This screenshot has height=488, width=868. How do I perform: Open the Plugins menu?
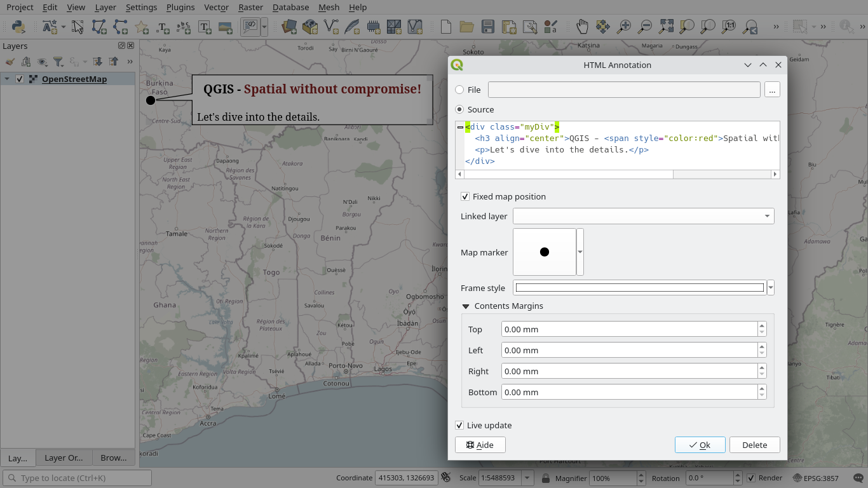(x=180, y=7)
